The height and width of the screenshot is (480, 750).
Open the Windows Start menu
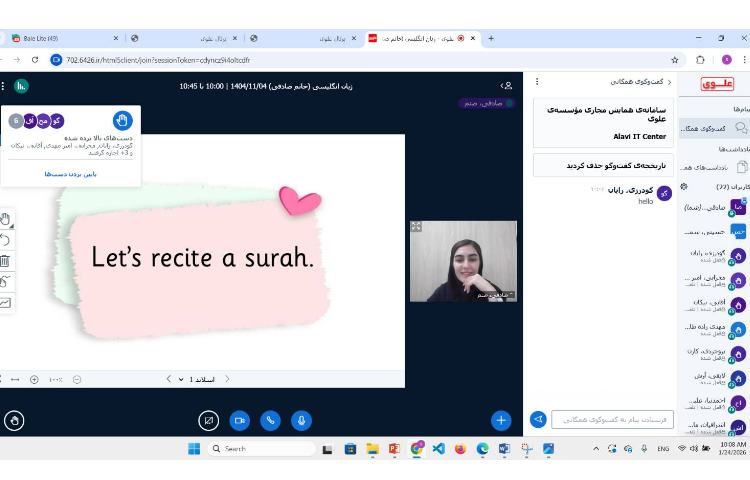tap(194, 449)
